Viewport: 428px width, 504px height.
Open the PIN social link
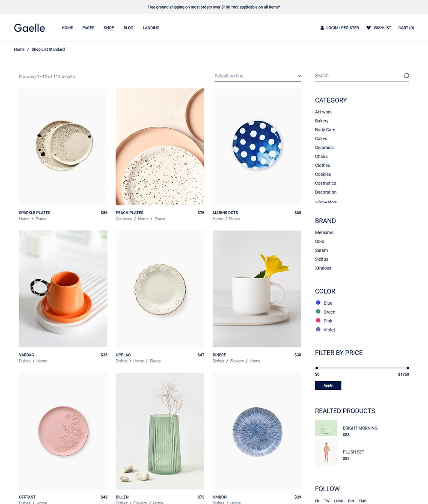click(x=351, y=501)
